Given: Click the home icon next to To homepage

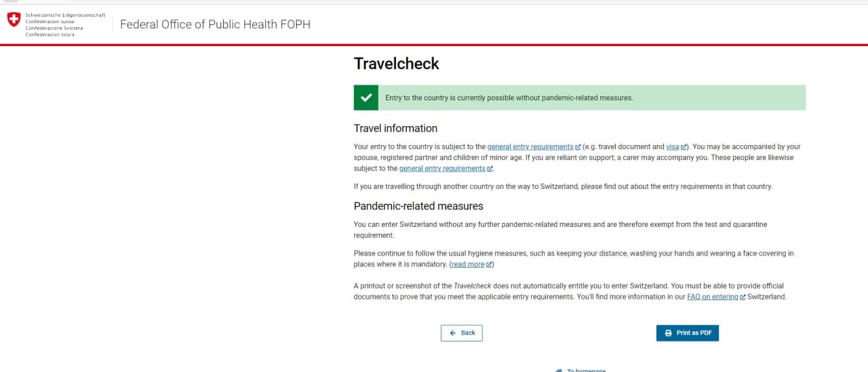Looking at the screenshot, I should [559, 370].
